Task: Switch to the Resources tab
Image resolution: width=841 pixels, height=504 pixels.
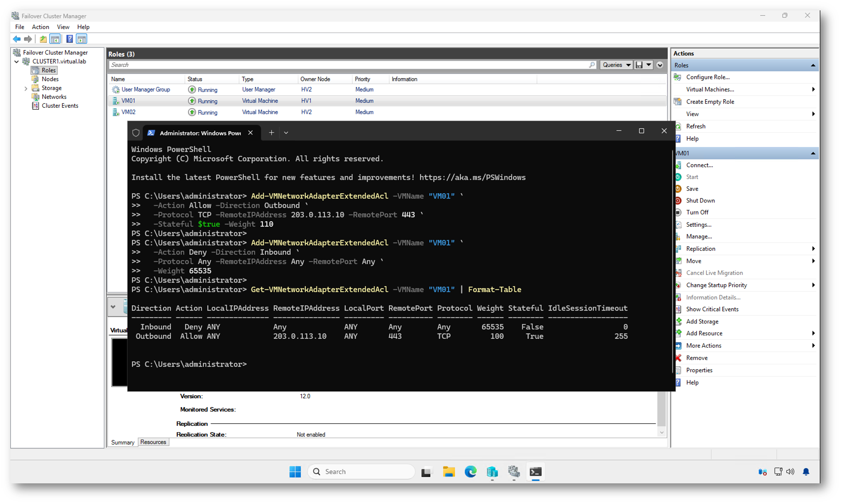Action: pyautogui.click(x=153, y=442)
